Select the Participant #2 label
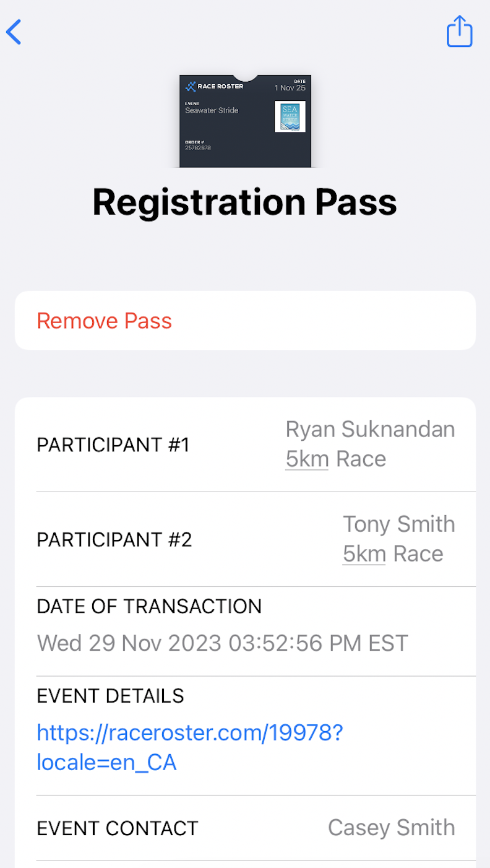Image resolution: width=490 pixels, height=868 pixels. click(x=114, y=539)
